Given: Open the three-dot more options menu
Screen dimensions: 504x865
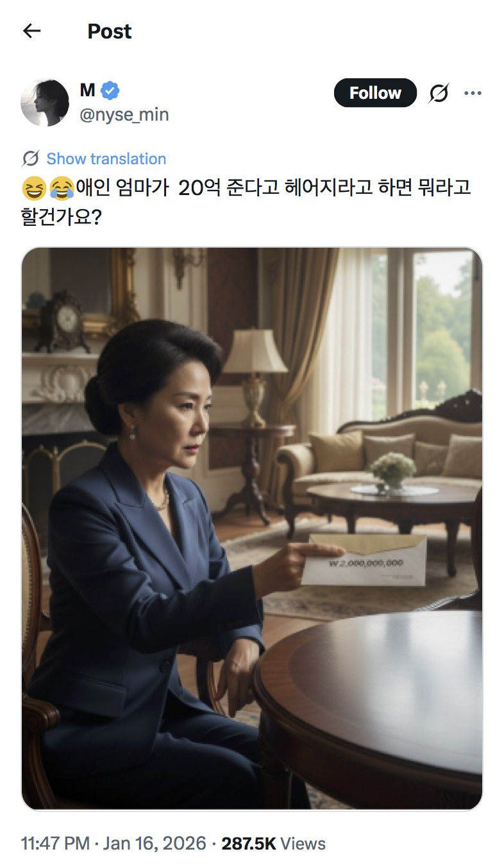Looking at the screenshot, I should pos(473,94).
